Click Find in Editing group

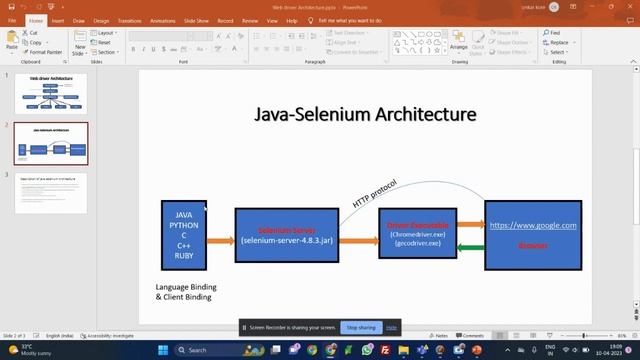click(x=551, y=33)
